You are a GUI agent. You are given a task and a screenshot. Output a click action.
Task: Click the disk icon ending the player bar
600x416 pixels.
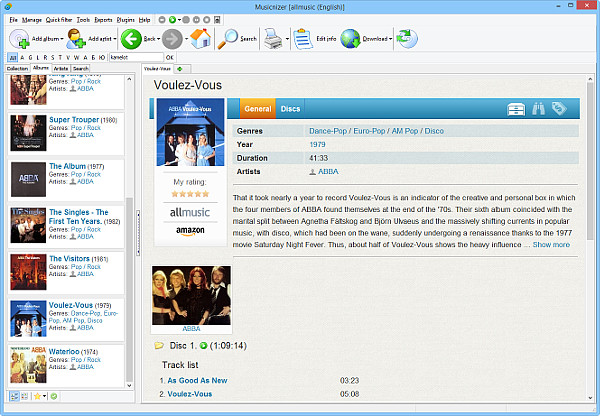coord(217,20)
